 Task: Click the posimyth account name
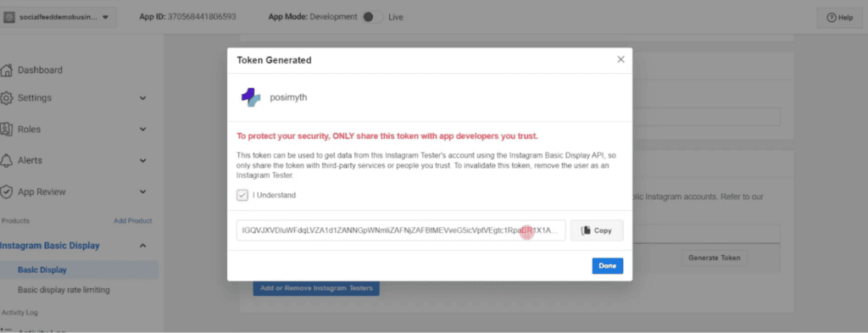click(288, 97)
